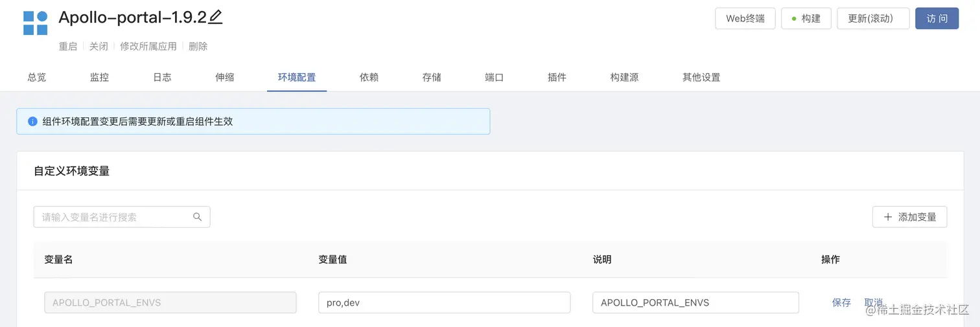Click the 自定义环境变量 section heading

[72, 171]
